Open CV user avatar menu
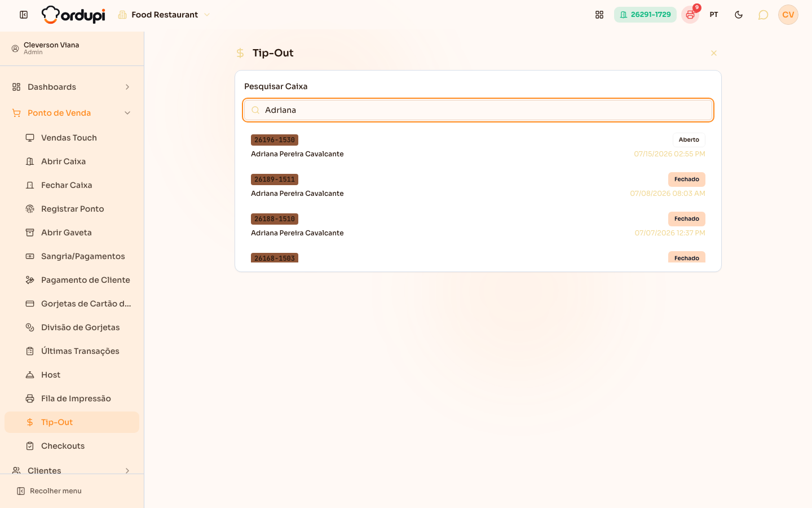 (788, 15)
